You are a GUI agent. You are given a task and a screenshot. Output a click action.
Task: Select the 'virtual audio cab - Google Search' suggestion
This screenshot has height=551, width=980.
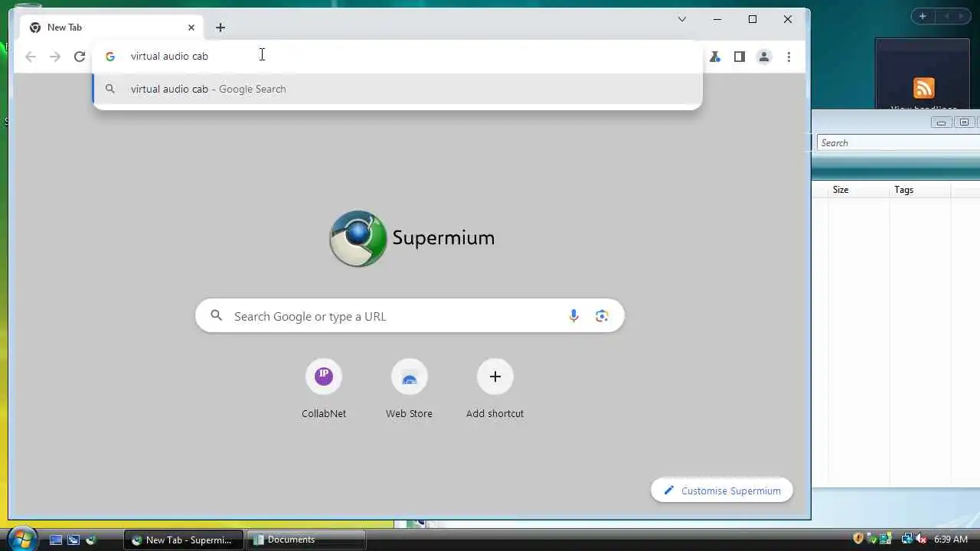[397, 89]
